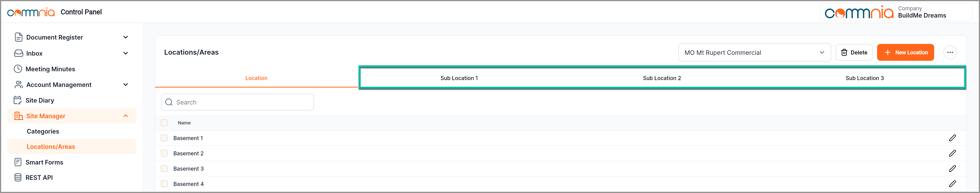The image size is (980, 193).
Task: Edit Basement 1 using pencil icon
Action: (952, 138)
